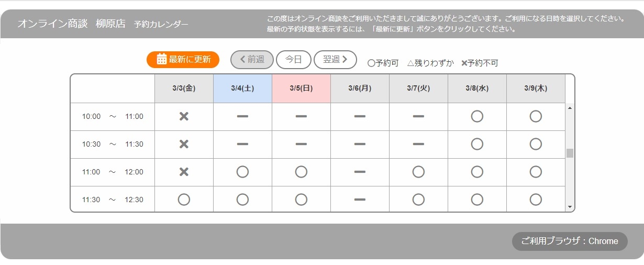Image resolution: width=644 pixels, height=265 pixels.
Task: Click the 3/4(土) column header
Action: point(242,89)
